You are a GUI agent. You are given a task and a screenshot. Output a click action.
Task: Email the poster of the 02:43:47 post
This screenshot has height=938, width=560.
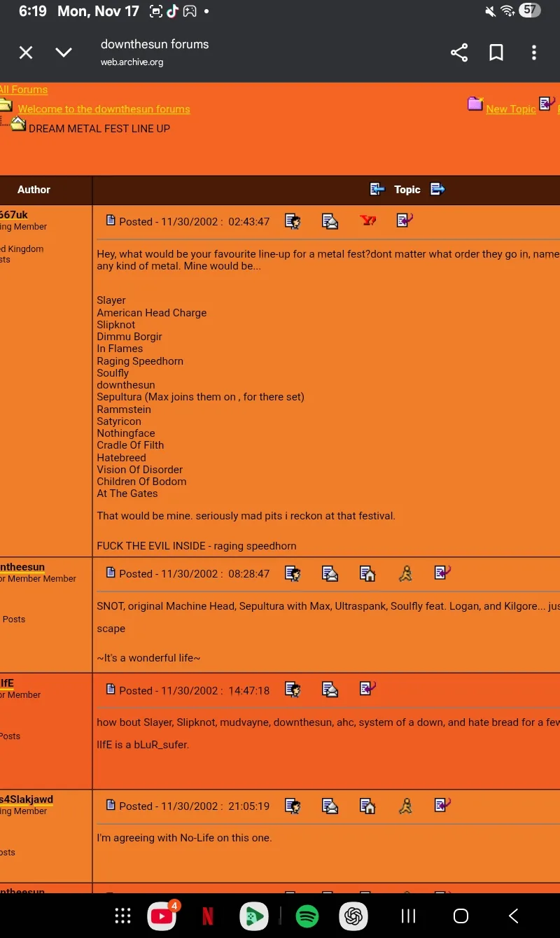pos(330,221)
